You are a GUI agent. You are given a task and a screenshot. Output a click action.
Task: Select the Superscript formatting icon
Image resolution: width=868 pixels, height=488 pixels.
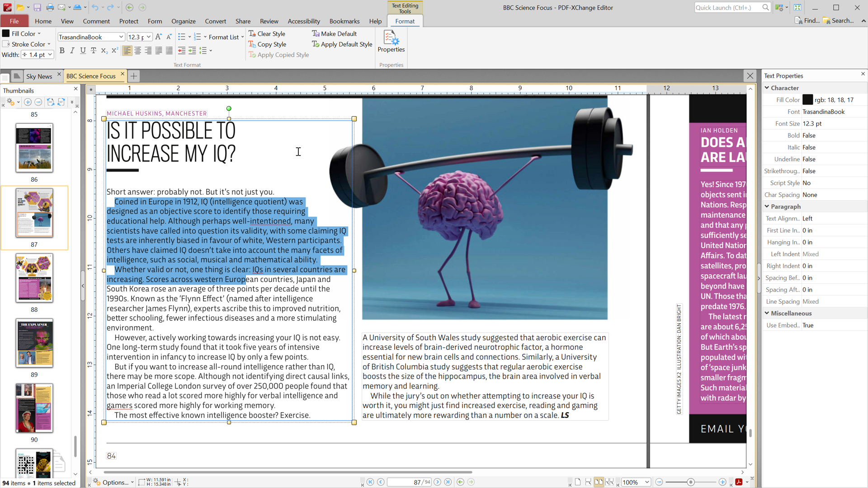pyautogui.click(x=115, y=51)
